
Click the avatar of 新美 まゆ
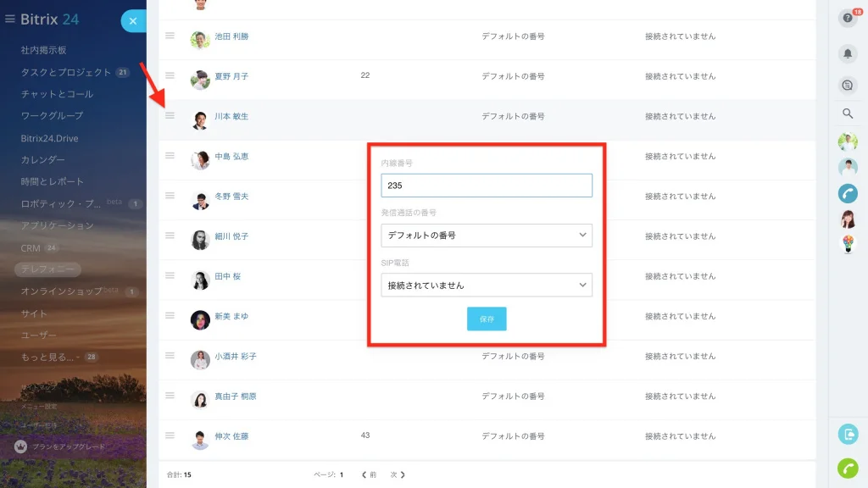tap(200, 319)
